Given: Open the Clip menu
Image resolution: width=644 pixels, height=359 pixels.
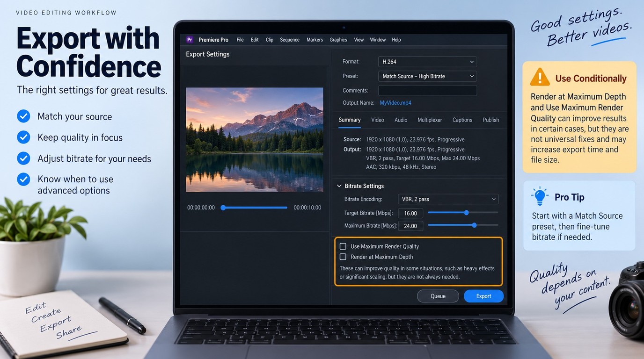Looking at the screenshot, I should pos(270,40).
